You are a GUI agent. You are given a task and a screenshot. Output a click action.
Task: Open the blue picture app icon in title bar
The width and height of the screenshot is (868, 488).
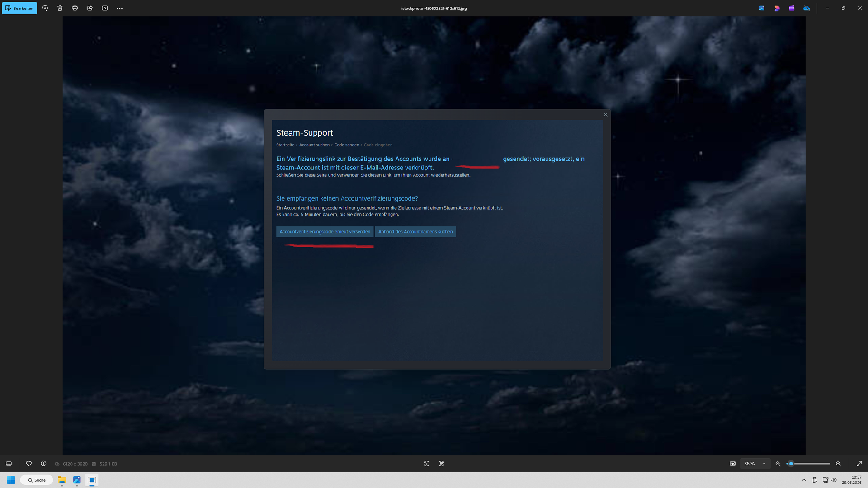(x=762, y=8)
